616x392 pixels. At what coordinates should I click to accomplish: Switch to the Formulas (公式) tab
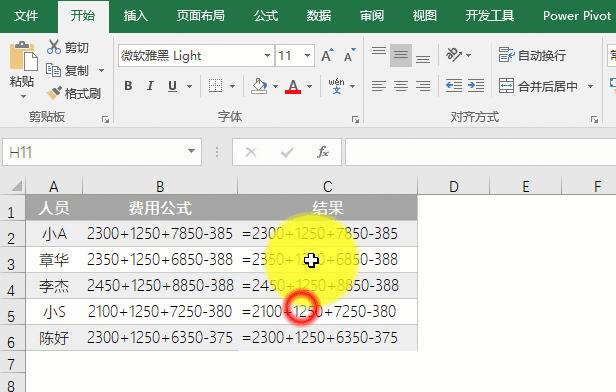[266, 16]
